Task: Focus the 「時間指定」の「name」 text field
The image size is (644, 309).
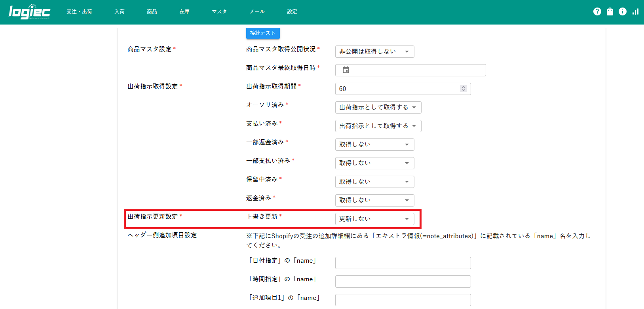Action: pyautogui.click(x=403, y=281)
